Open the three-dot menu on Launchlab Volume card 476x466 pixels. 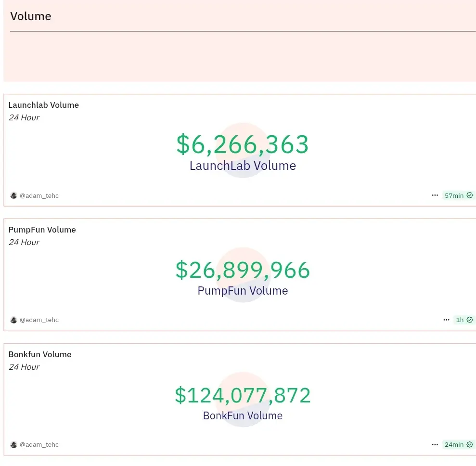tap(435, 195)
